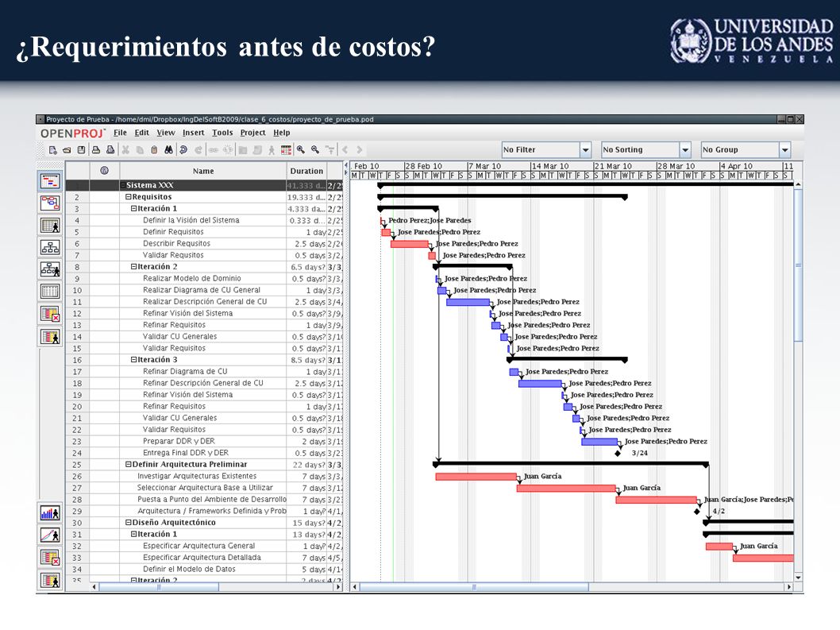Open the Charts sub-view line-graph icon

coord(50,535)
